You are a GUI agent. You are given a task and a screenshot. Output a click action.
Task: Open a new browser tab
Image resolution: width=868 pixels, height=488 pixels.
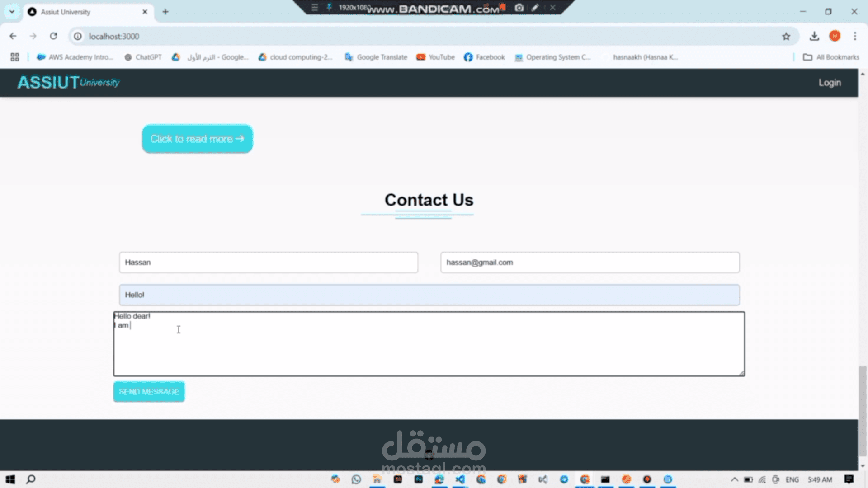(x=165, y=12)
